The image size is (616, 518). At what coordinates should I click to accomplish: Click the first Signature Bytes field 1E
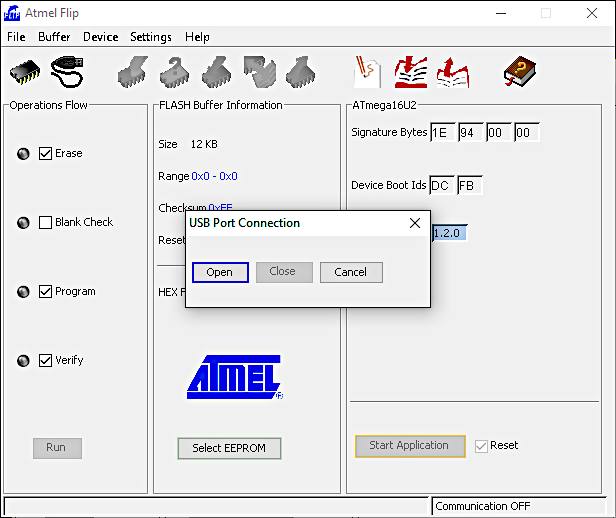(443, 133)
